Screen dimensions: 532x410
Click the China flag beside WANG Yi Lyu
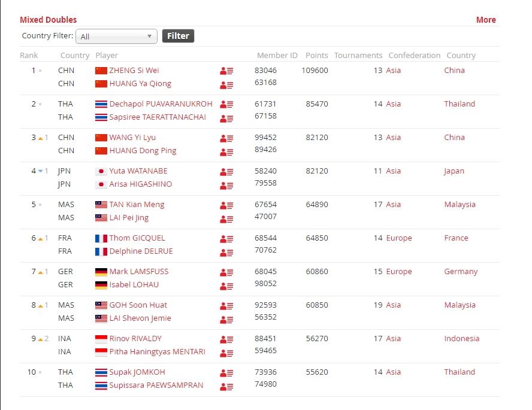(101, 138)
